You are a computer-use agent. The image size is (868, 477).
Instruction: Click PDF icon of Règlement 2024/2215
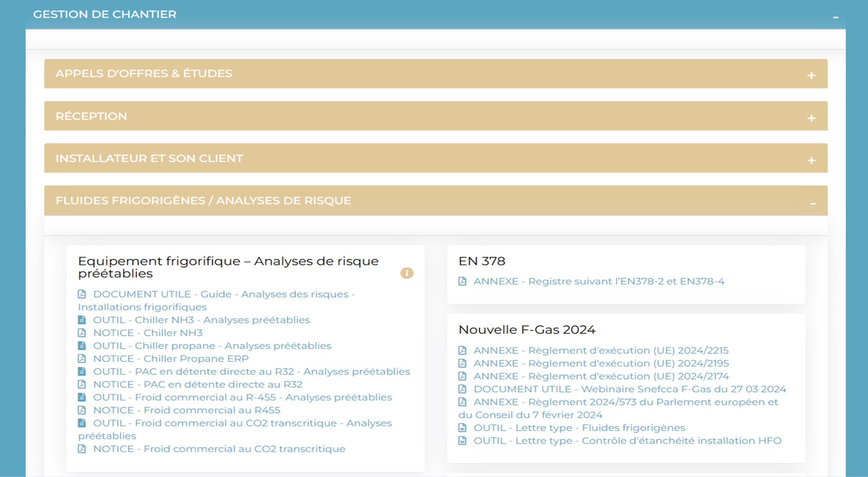coord(462,350)
